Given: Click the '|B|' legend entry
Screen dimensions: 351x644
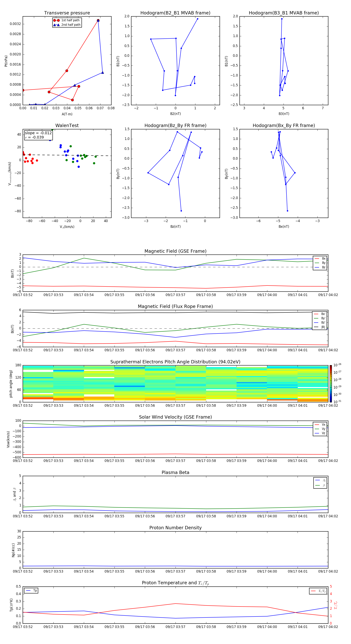Looking at the screenshot, I should [320, 327].
